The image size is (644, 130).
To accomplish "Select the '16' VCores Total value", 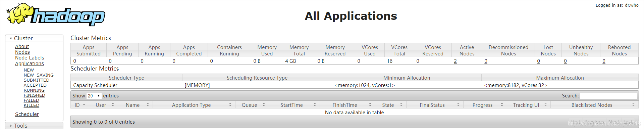I will click(389, 61).
